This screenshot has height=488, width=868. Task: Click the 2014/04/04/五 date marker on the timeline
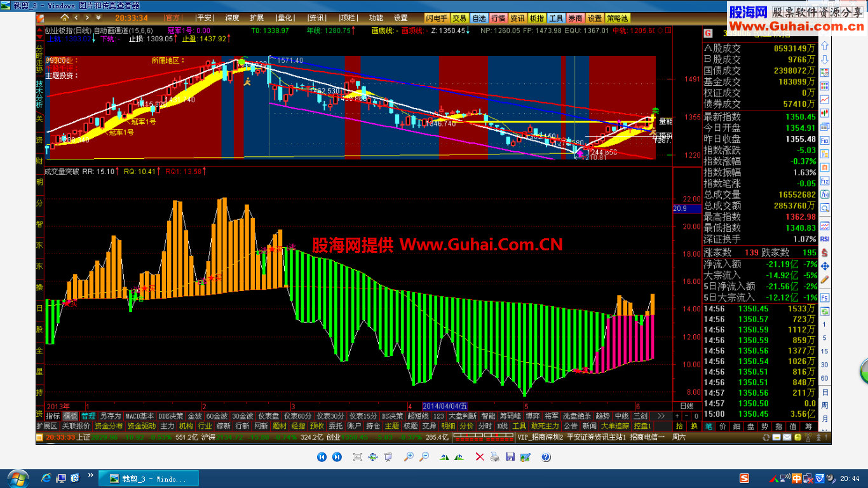445,406
